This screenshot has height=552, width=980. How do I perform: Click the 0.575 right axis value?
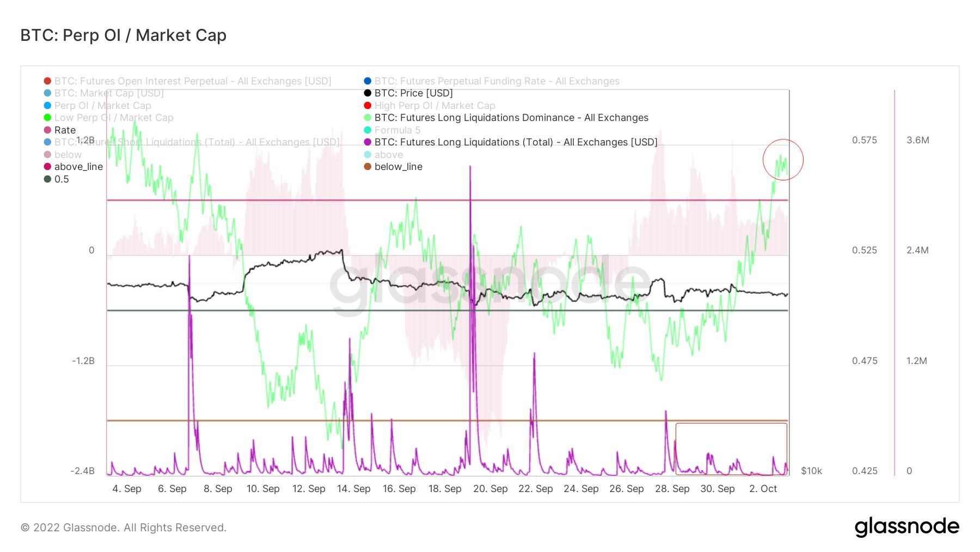(865, 140)
